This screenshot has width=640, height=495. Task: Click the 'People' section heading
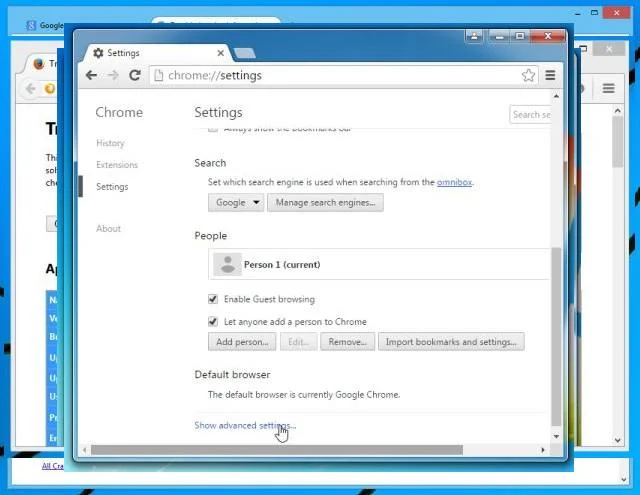[211, 236]
